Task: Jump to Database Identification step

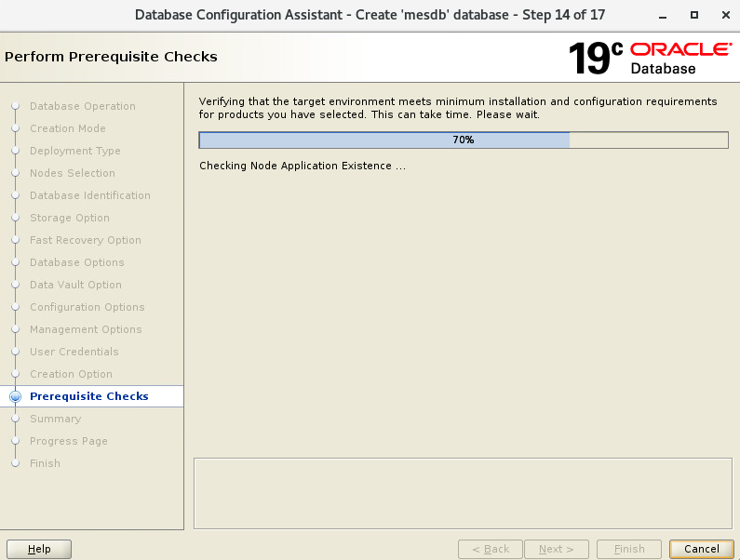Action: point(89,195)
